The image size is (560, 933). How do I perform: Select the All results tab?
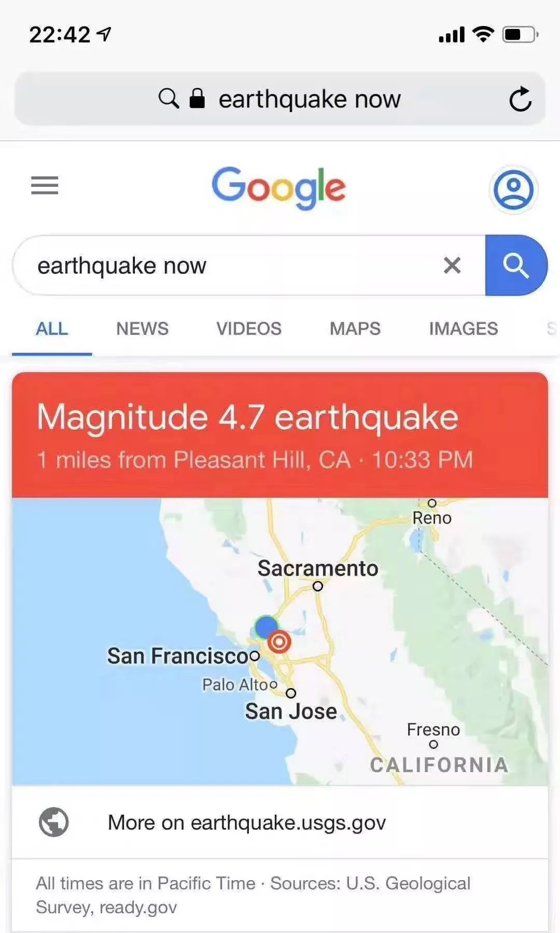click(x=52, y=328)
